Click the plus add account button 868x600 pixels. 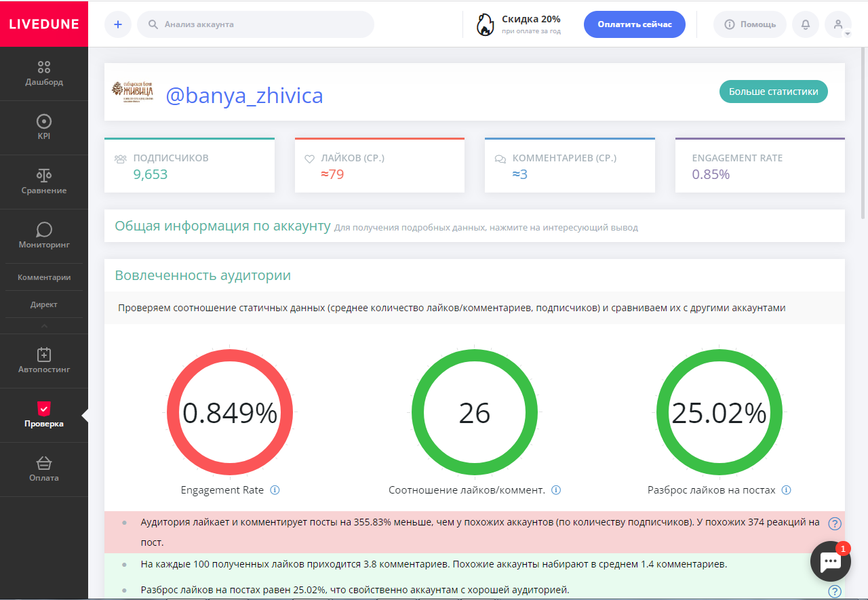[x=118, y=24]
